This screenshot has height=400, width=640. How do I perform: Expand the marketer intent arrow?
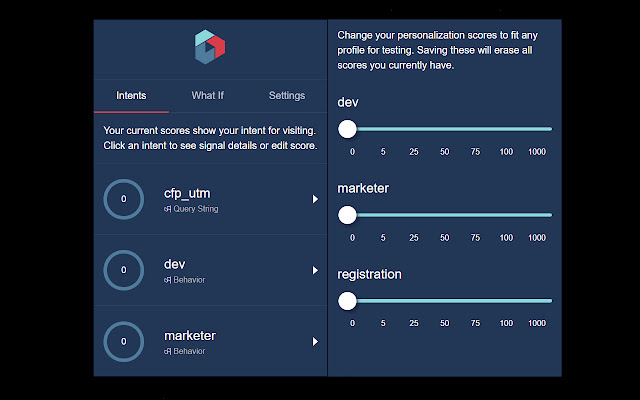pos(315,341)
